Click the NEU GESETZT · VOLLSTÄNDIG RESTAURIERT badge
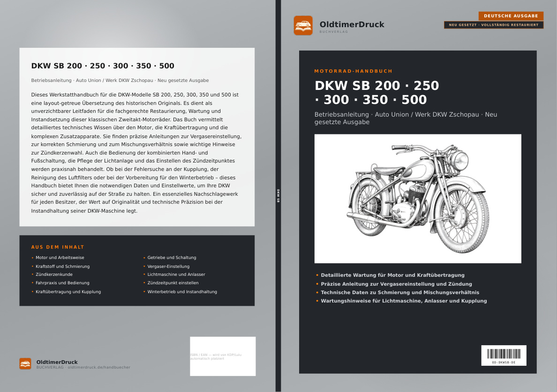557x392 pixels. tap(493, 25)
